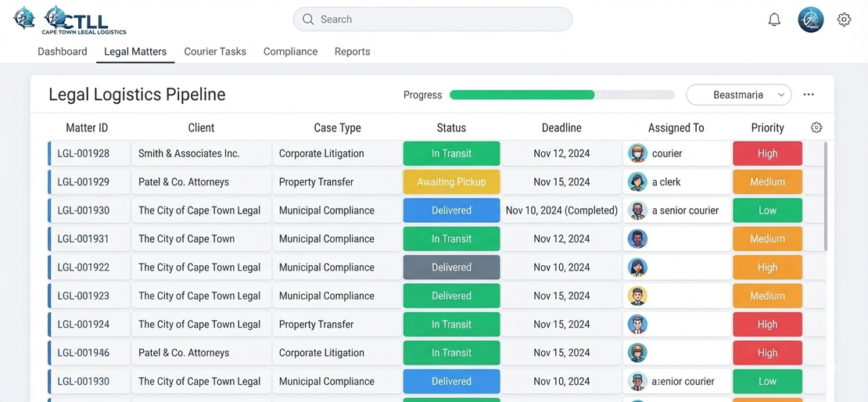The image size is (868, 402).
Task: Switch to the Dashboard tab
Action: [x=63, y=52]
